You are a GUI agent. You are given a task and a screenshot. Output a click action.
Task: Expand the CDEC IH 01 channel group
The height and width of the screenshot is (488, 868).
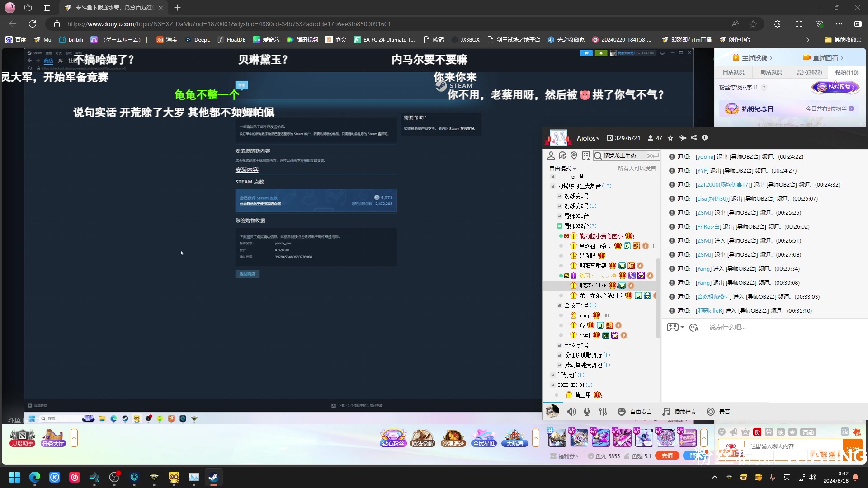coord(552,385)
